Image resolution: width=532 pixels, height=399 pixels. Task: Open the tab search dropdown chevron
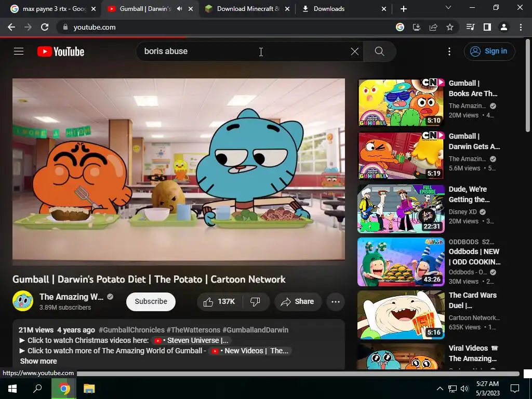pos(448,7)
